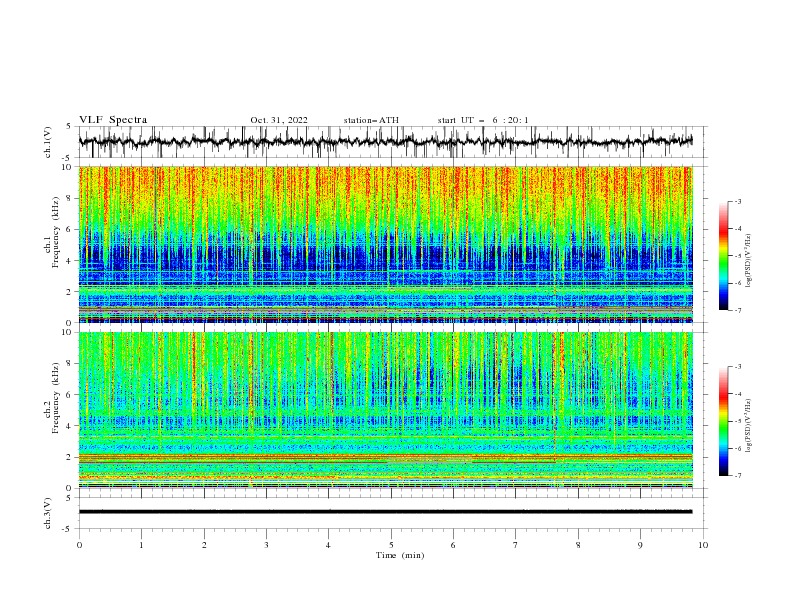This screenshot has height=612, width=792.
Task: Click time axis tick label "7"
Action: (x=515, y=545)
